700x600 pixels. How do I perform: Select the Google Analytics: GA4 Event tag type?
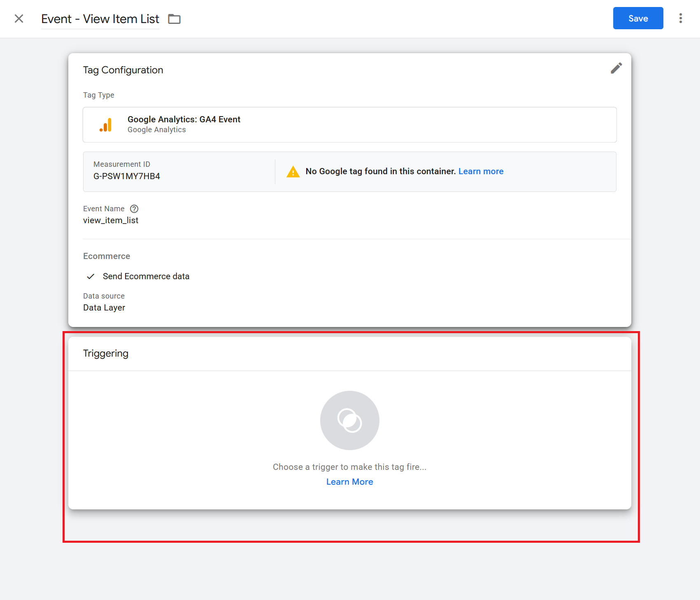(350, 125)
